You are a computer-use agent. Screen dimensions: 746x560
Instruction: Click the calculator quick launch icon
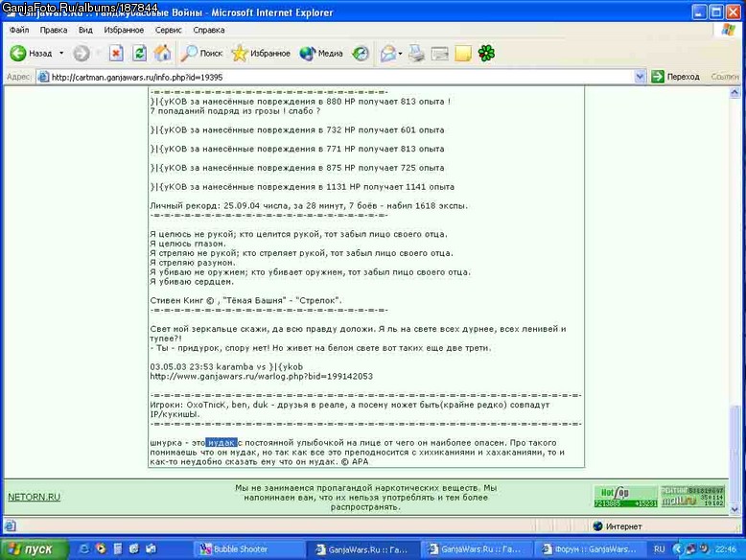click(118, 548)
